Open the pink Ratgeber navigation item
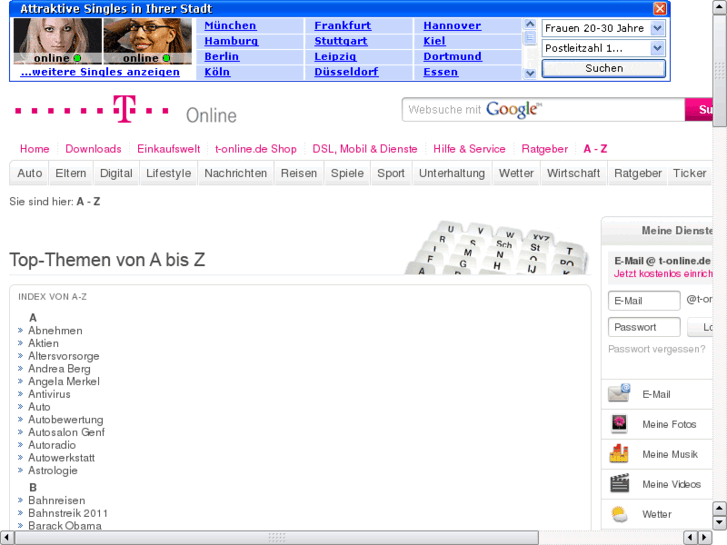727x545 pixels. (544, 149)
